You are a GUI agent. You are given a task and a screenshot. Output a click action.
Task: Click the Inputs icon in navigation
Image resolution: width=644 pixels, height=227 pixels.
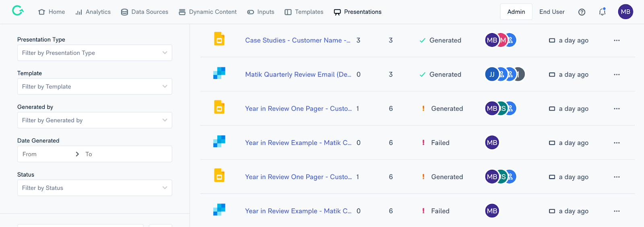point(250,12)
